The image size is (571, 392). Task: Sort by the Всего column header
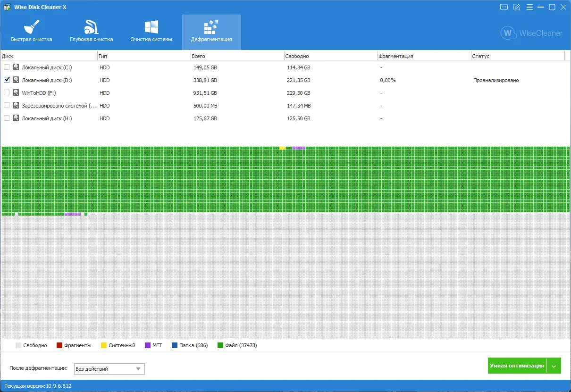point(237,56)
